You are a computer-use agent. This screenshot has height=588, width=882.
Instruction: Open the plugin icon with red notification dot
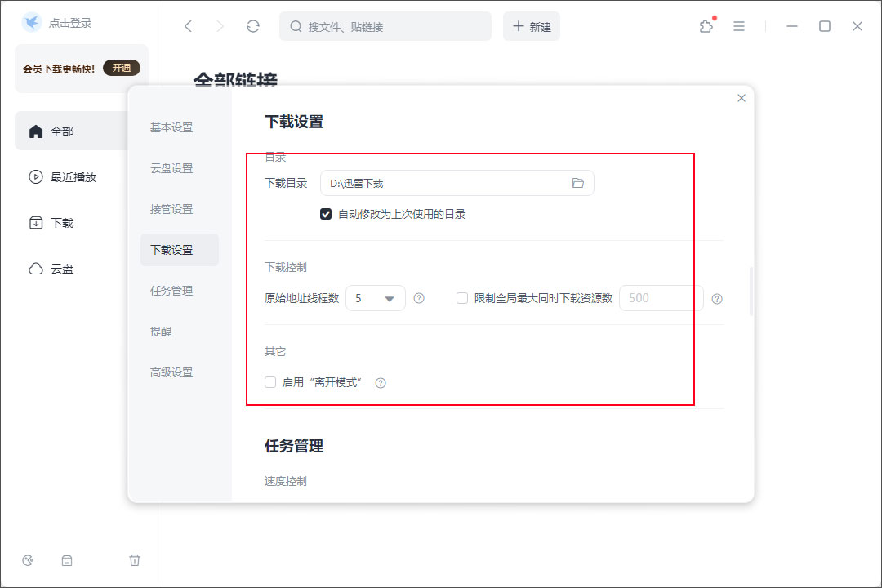706,26
